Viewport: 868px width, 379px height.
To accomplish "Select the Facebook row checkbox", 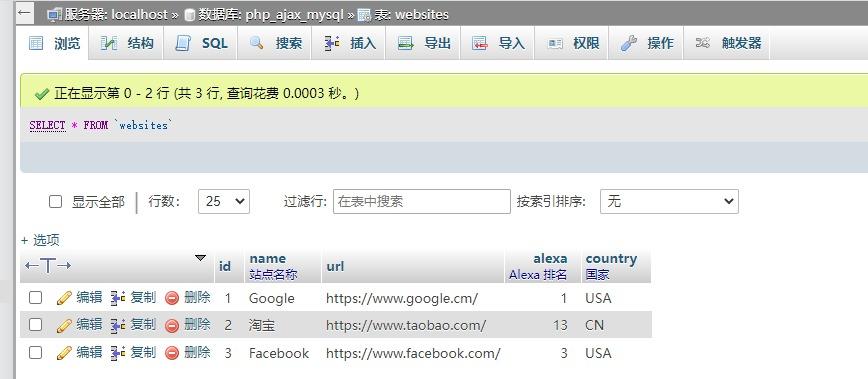I will [35, 352].
